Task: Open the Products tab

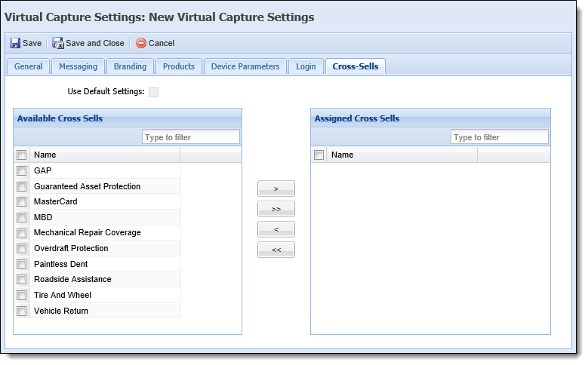Action: coord(179,66)
